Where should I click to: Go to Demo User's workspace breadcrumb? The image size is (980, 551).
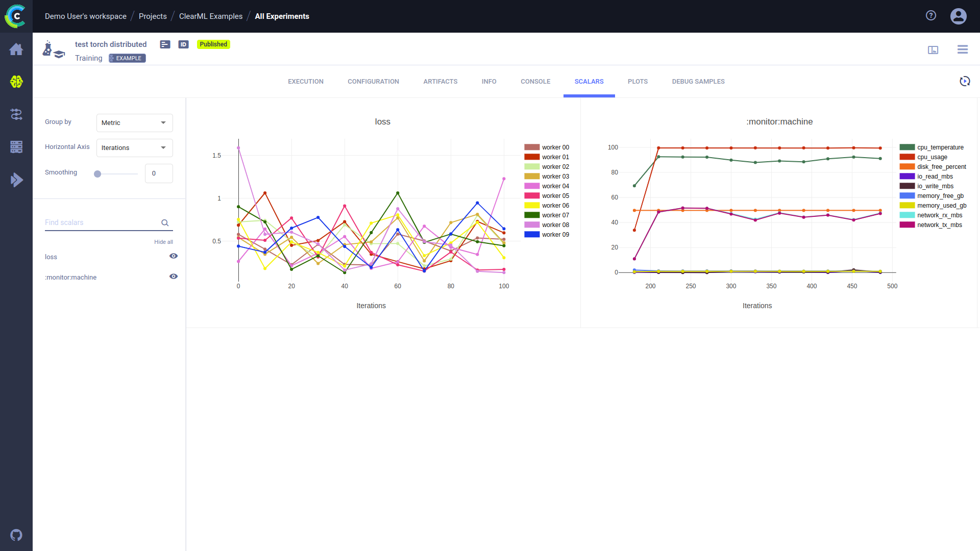[86, 16]
